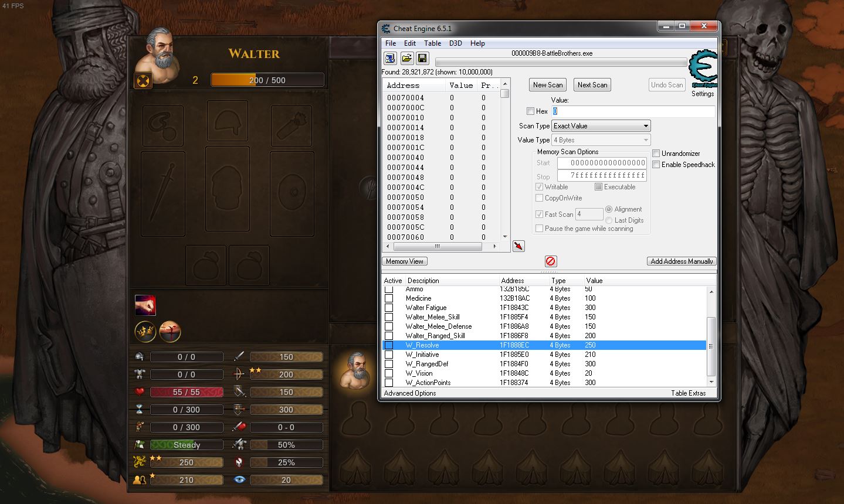Activate the W_Initiative entry checkbox
This screenshot has height=504, width=844.
[x=389, y=355]
